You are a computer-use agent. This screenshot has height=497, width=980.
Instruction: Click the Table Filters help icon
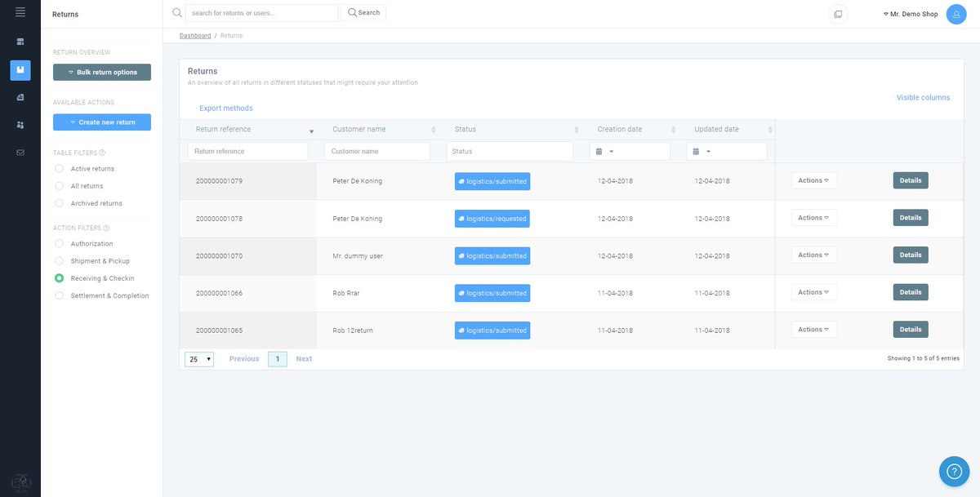102,153
